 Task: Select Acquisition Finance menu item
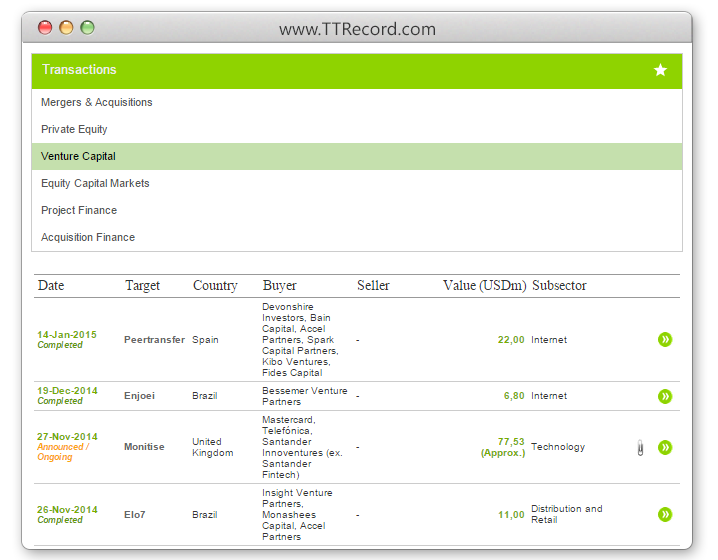(357, 237)
